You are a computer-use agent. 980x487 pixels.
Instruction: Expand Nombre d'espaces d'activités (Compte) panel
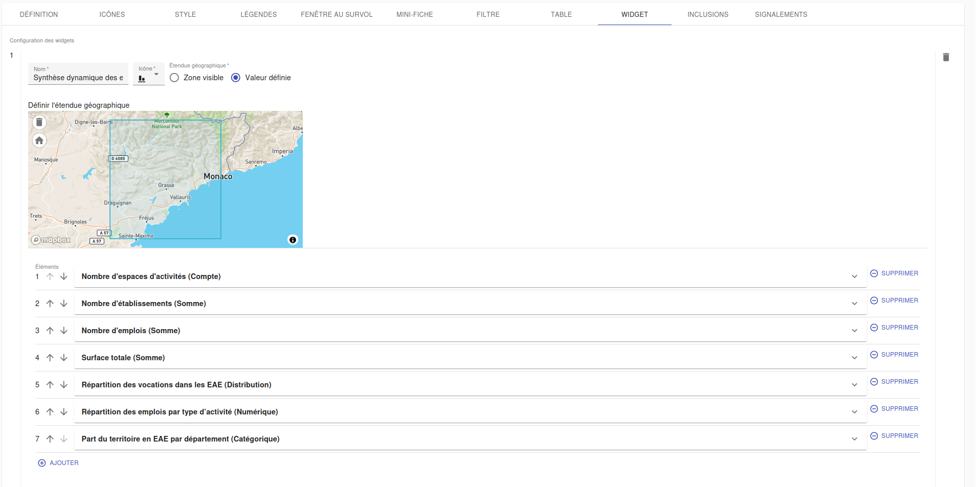pos(471,276)
